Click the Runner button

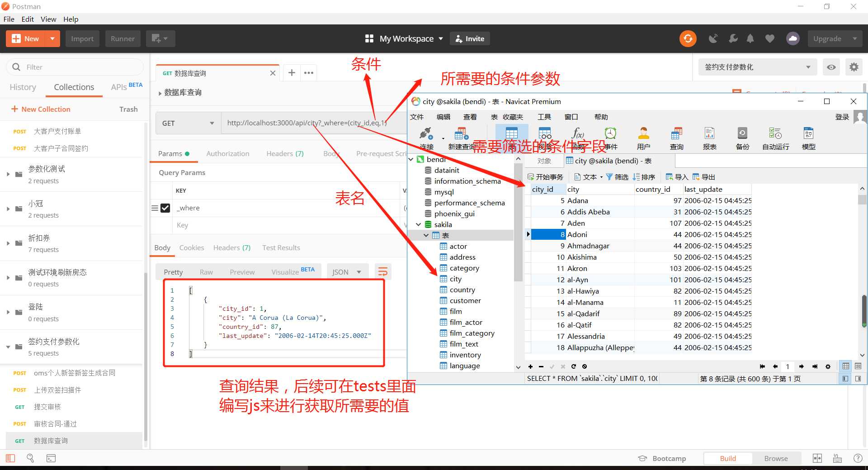point(123,39)
